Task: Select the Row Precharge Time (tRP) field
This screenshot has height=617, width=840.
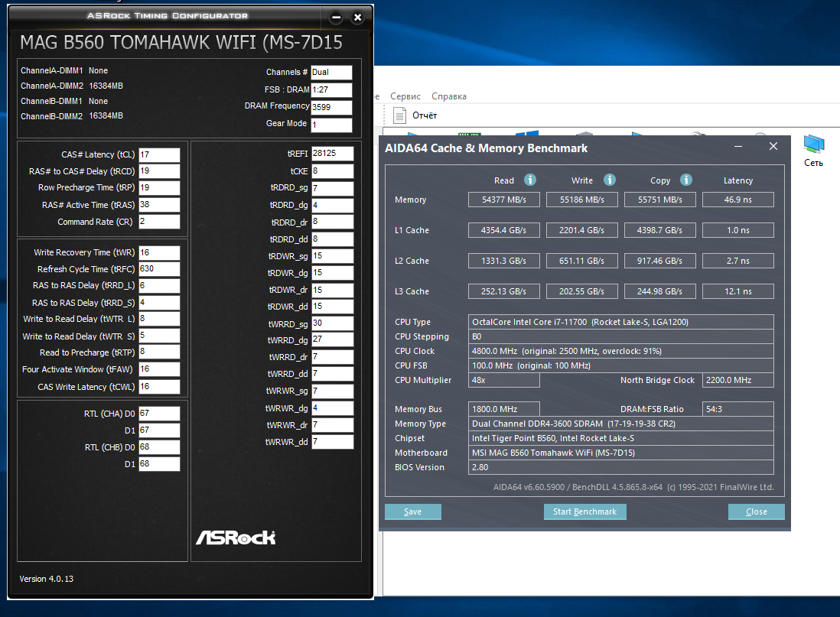Action: click(x=160, y=188)
